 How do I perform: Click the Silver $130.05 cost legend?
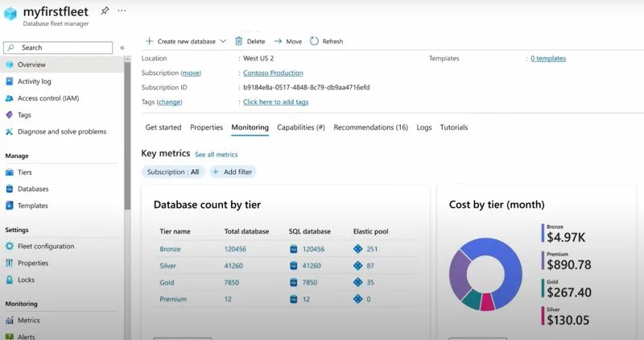(x=566, y=316)
